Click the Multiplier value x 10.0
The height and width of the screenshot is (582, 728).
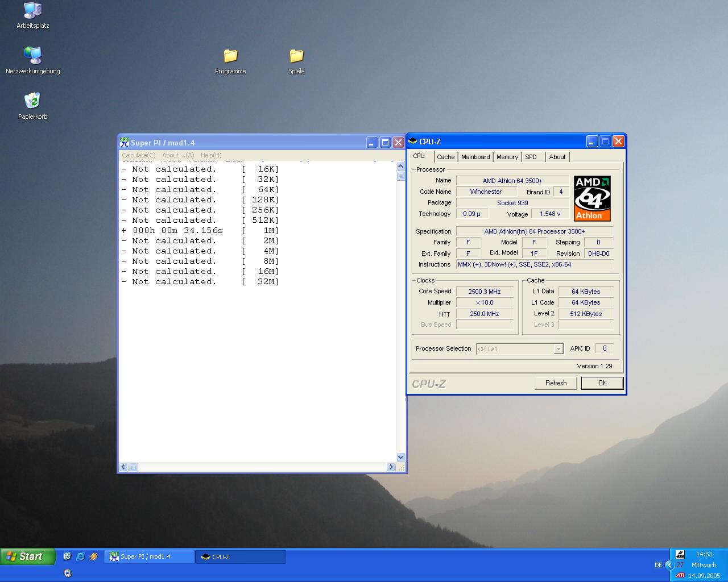tap(485, 302)
